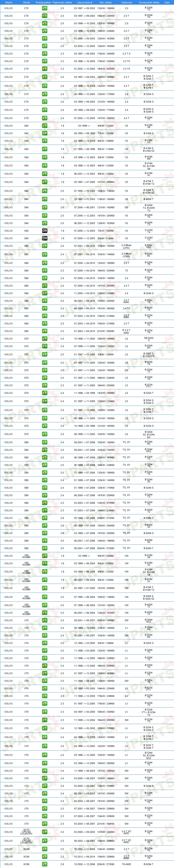
Task: Click petrol icon in S60 R 2.5 T AWD row
Action: pyautogui.click(x=45, y=331)
